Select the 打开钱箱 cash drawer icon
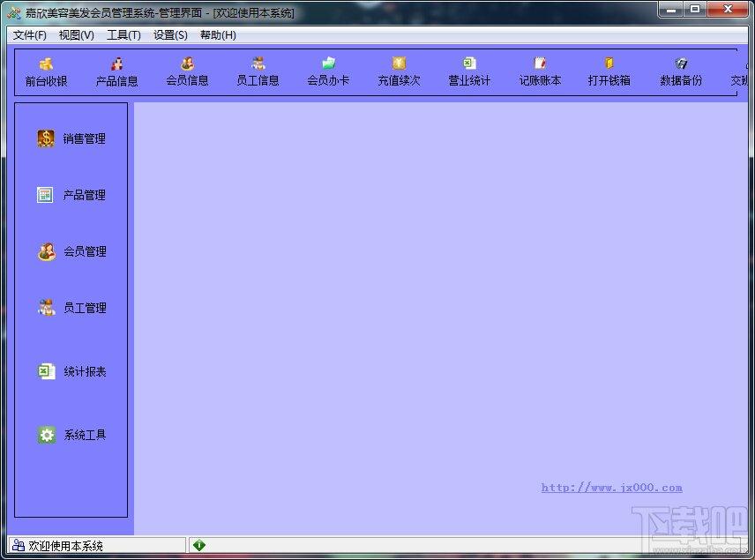 (x=609, y=72)
